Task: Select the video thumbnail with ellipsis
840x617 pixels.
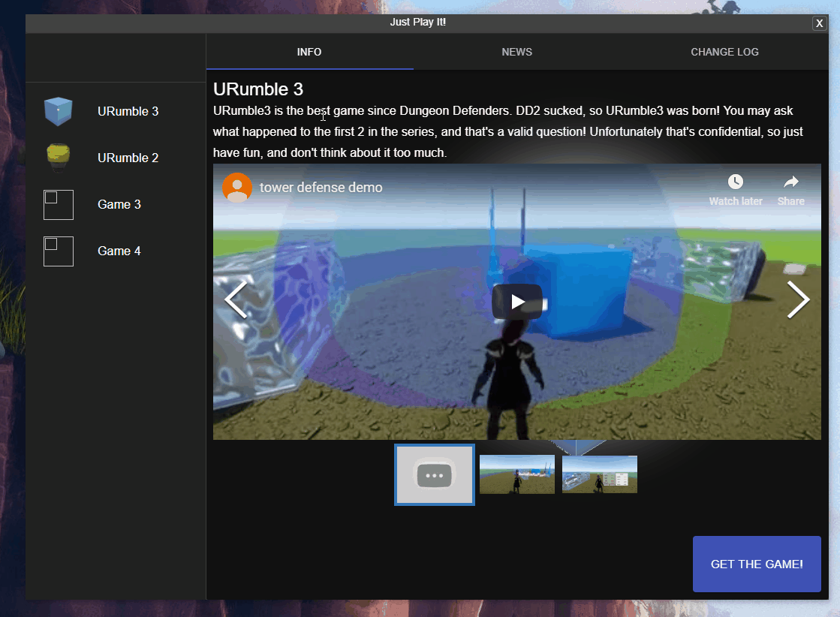Action: coord(435,474)
